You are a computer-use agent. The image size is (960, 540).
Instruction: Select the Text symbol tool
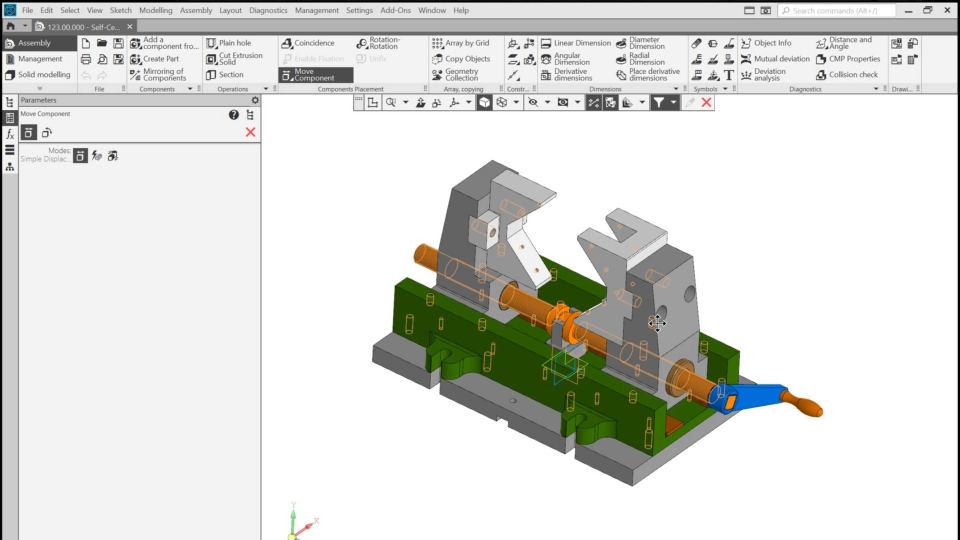click(728, 74)
